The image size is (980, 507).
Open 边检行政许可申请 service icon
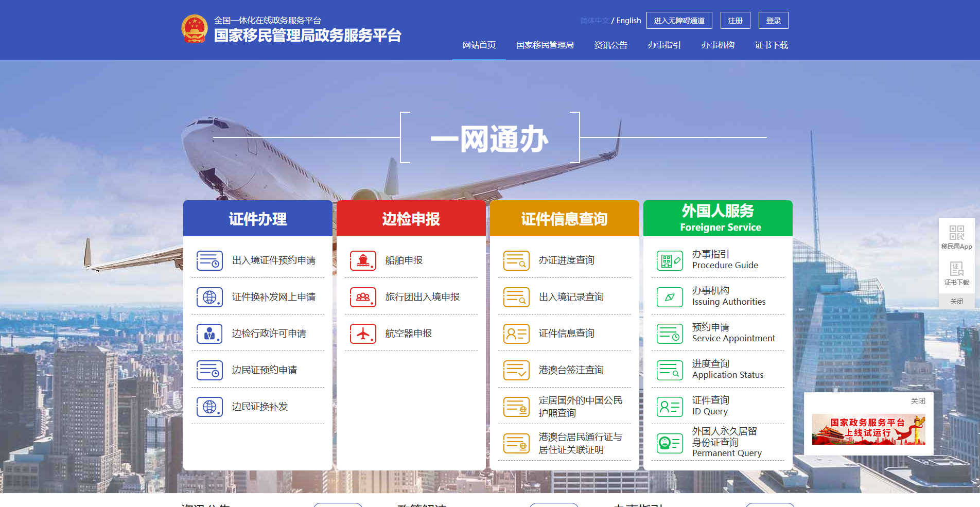point(209,334)
